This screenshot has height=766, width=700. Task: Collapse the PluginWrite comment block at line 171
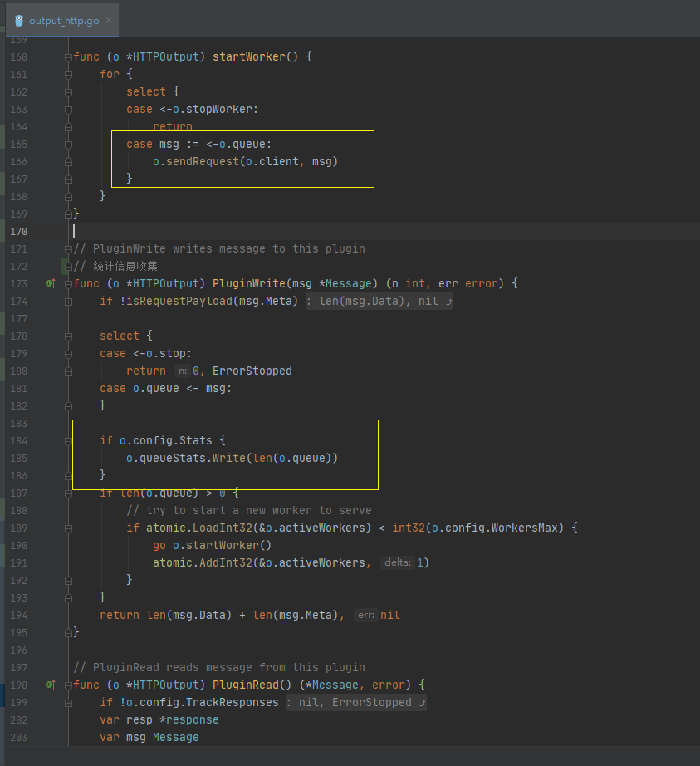[68, 249]
